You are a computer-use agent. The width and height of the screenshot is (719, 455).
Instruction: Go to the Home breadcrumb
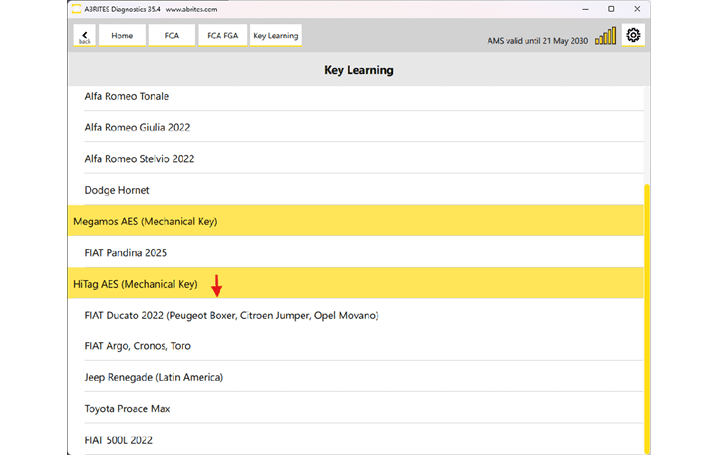click(x=122, y=36)
